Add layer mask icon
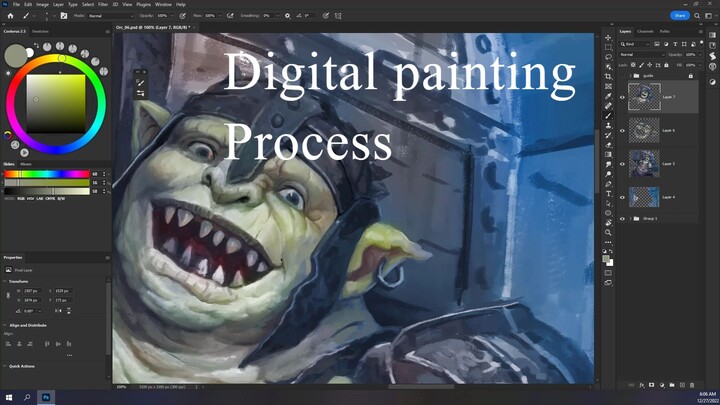Screen dimensions: 720x405 [x=652, y=385]
